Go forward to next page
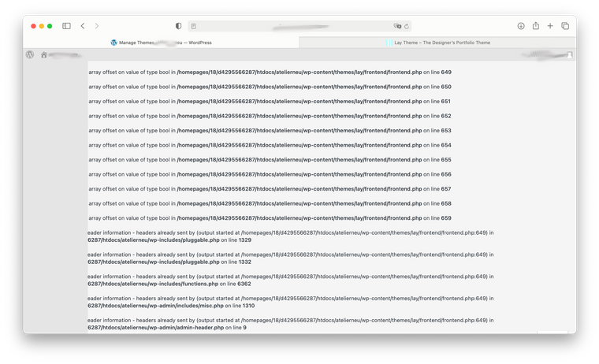Viewport: 599px width, 364px height. click(97, 26)
